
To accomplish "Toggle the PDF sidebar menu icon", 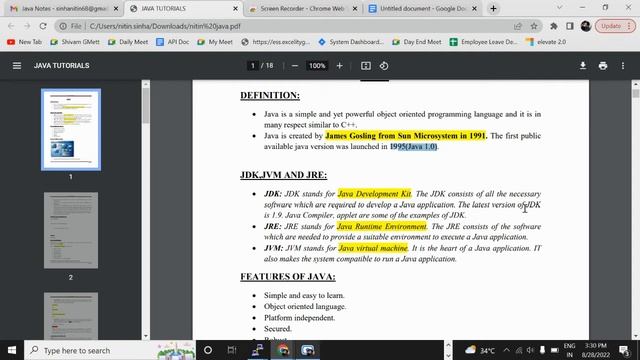I will click(17, 66).
